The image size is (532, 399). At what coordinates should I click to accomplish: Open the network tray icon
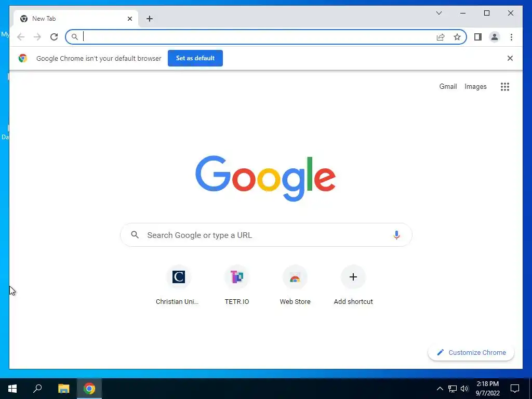[453, 389]
